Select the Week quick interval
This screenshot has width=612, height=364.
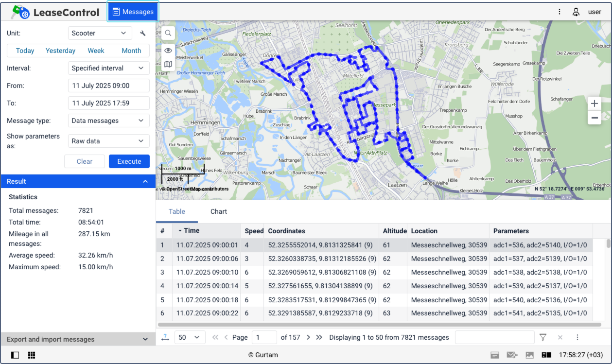96,51
